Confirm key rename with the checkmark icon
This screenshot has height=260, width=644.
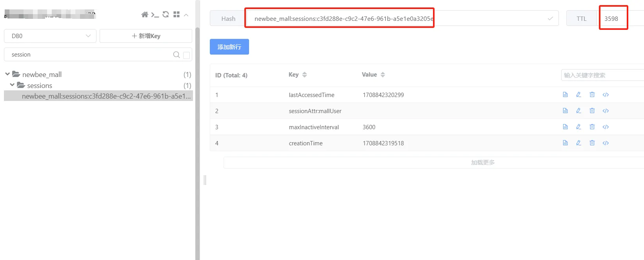550,18
